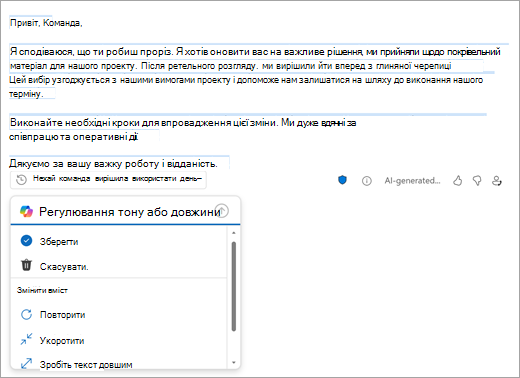
Task: Click the menu's vertical scrollbar thumb
Action: pos(234,286)
